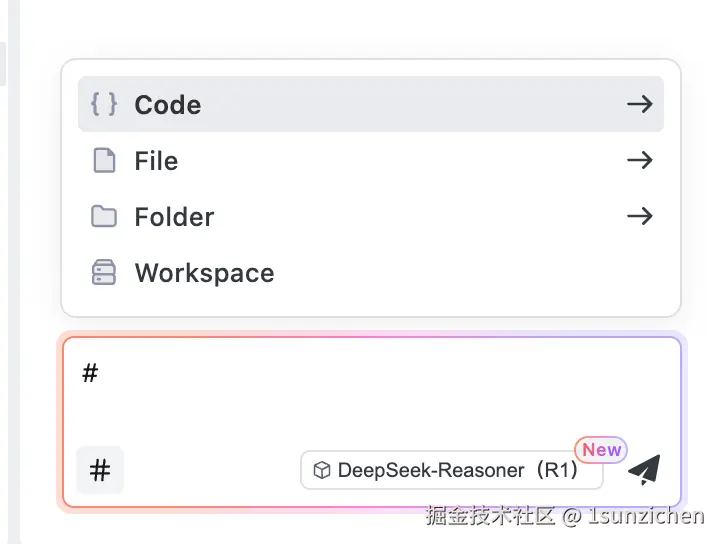
Task: Send message with the paper plane icon
Action: tap(644, 470)
